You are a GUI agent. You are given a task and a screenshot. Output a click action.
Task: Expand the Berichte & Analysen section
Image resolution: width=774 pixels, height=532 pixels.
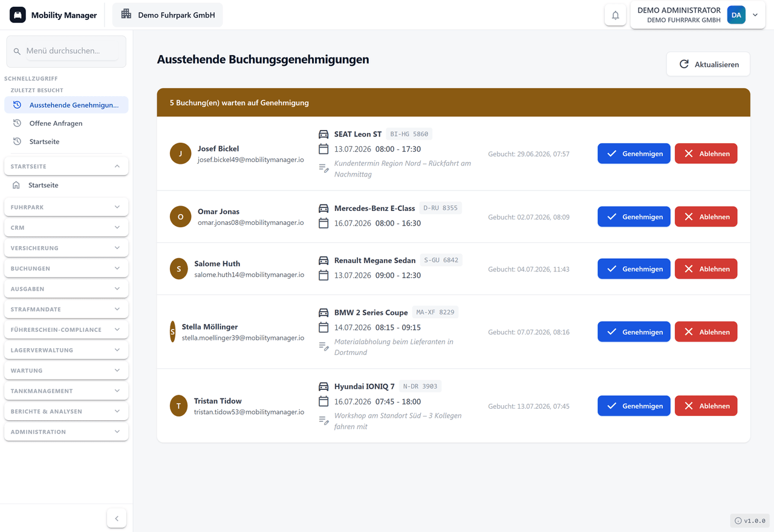pyautogui.click(x=67, y=411)
